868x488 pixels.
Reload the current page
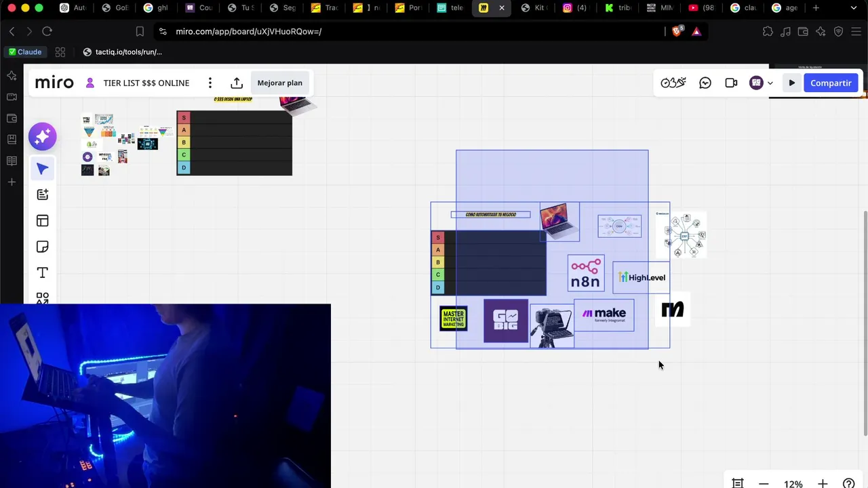point(47,31)
